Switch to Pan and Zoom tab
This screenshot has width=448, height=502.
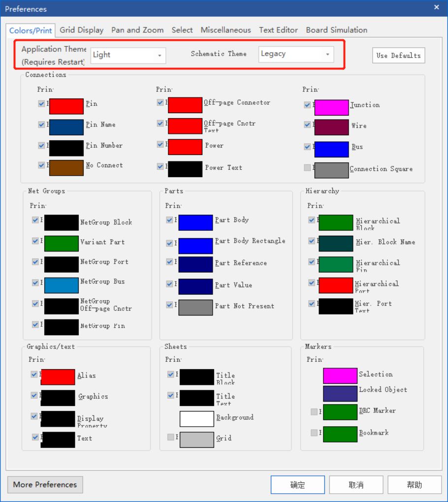click(137, 30)
